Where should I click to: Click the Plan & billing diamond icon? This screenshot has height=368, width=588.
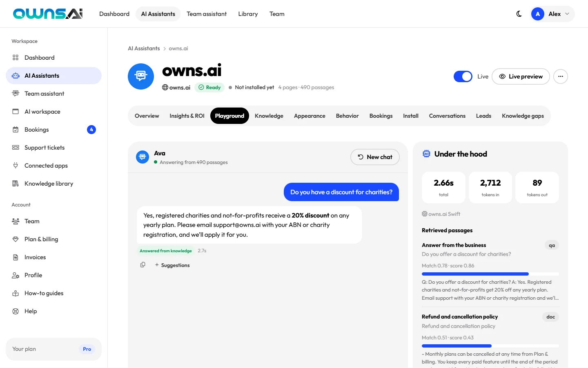point(16,239)
